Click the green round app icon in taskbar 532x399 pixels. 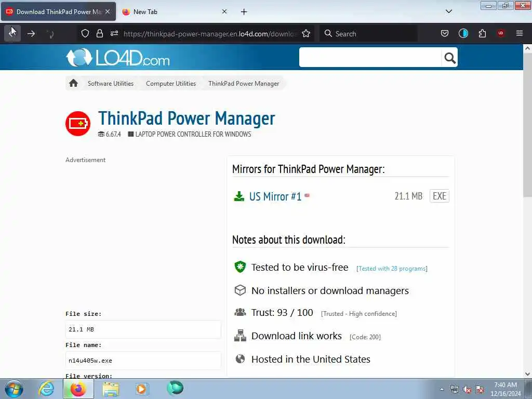175,388
